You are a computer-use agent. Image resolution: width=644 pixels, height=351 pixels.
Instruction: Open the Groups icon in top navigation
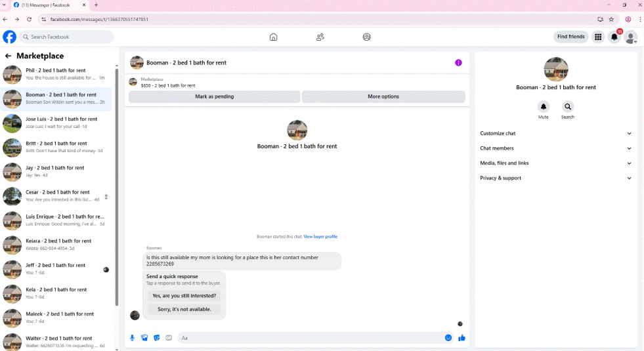[367, 37]
